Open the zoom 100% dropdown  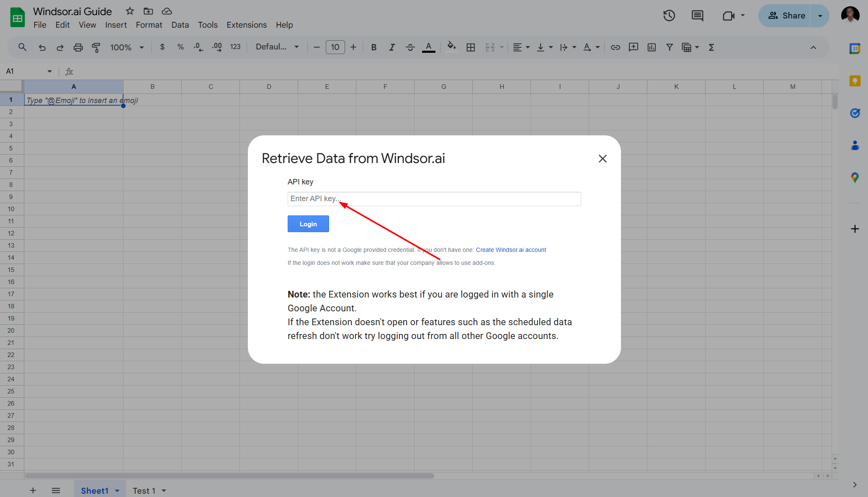[x=127, y=47]
